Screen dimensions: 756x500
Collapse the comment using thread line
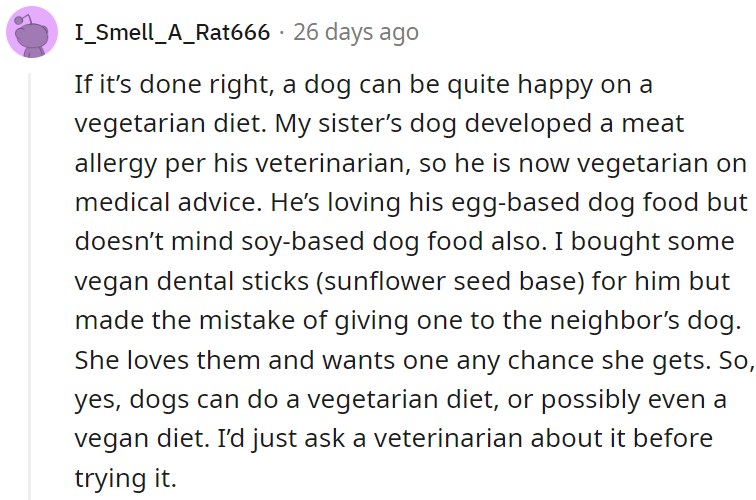point(31,280)
